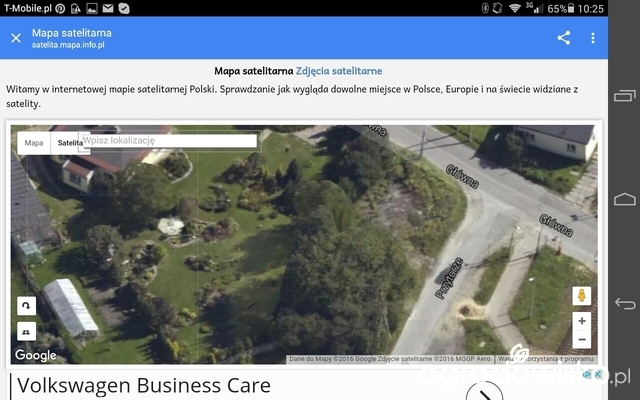The height and width of the screenshot is (400, 640).
Task: Pick the Street View pegman icon
Action: click(582, 296)
